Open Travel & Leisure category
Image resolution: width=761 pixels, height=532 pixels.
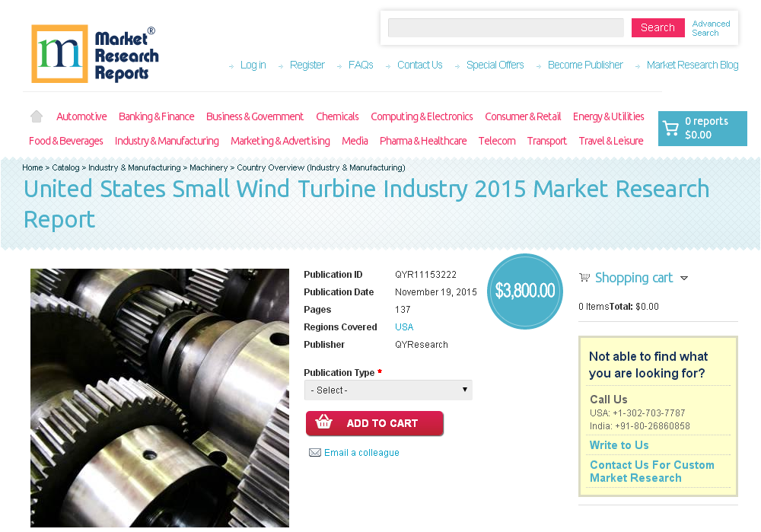coord(611,141)
